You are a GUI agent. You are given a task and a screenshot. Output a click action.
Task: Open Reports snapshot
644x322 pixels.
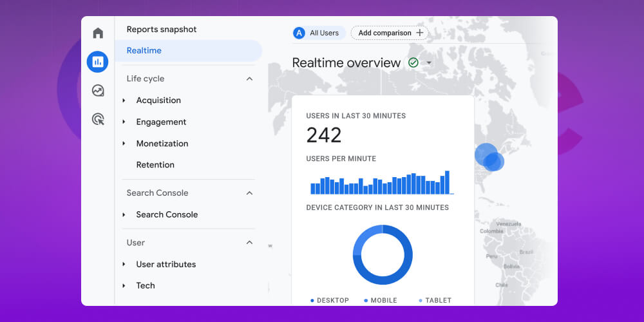click(162, 30)
